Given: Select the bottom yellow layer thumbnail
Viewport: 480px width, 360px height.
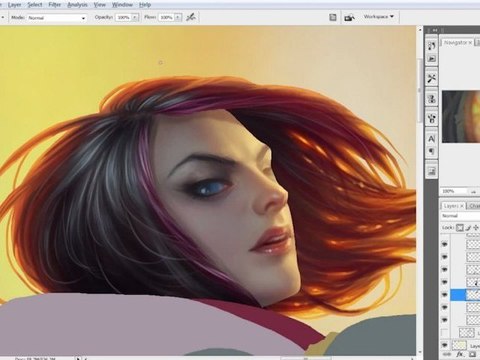Looking at the screenshot, I should tap(459, 345).
